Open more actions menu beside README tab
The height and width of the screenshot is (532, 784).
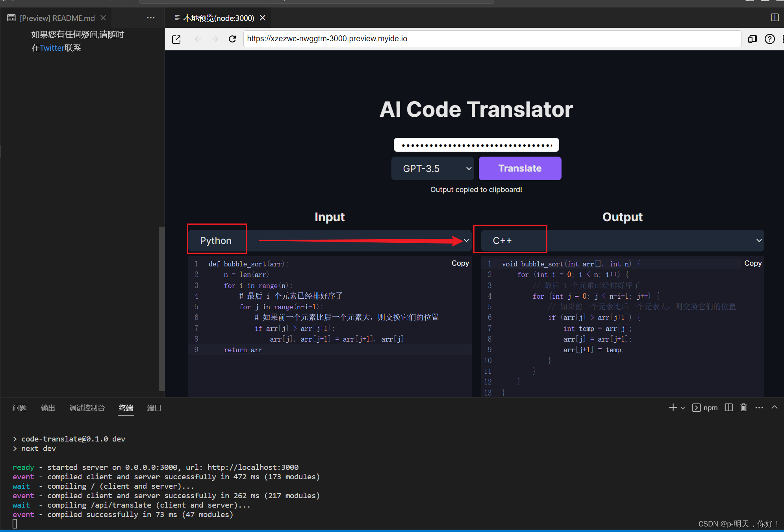coord(151,18)
